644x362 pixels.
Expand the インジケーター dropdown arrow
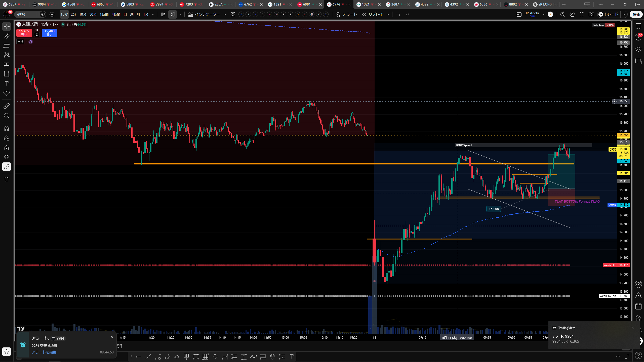(225, 14)
